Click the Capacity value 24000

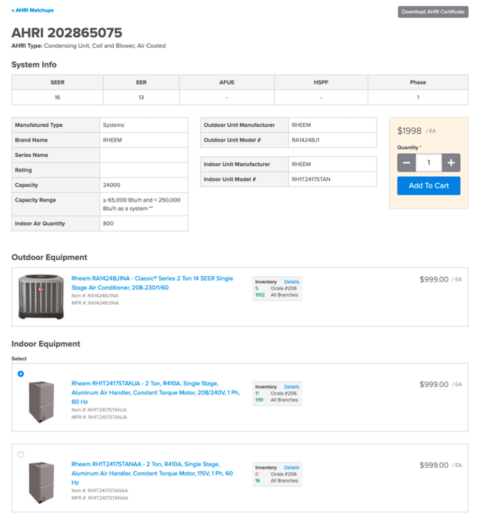point(111,185)
